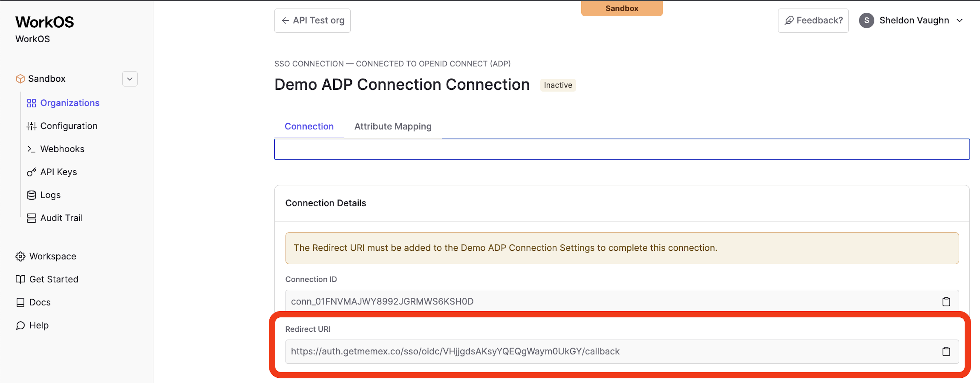Click the Help item in sidebar
The image size is (980, 383).
click(39, 325)
